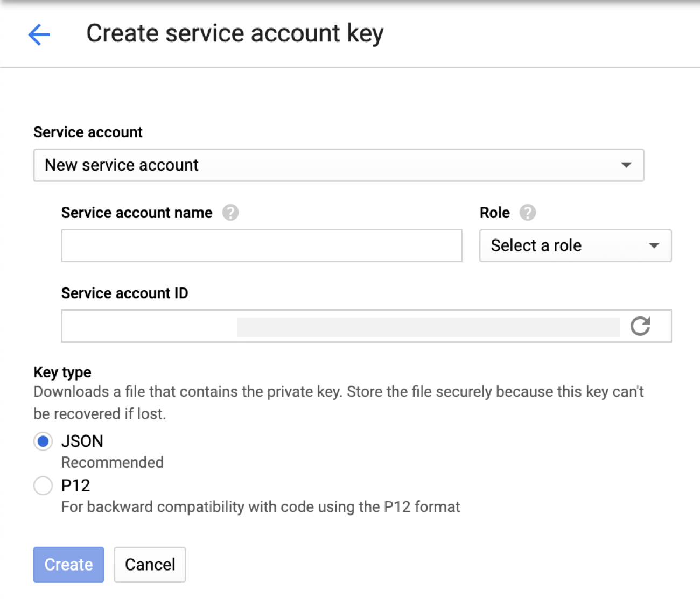Click the Cancel button

point(150,565)
